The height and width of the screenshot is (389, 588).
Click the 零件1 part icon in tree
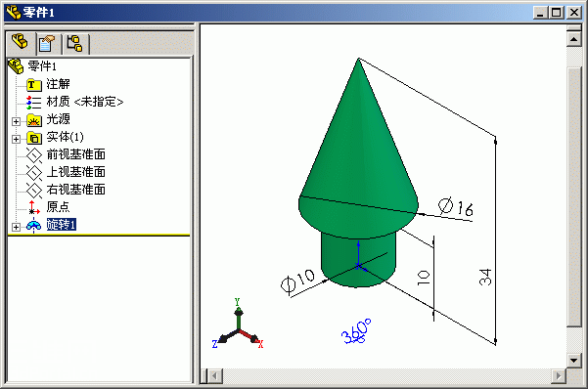[16, 66]
